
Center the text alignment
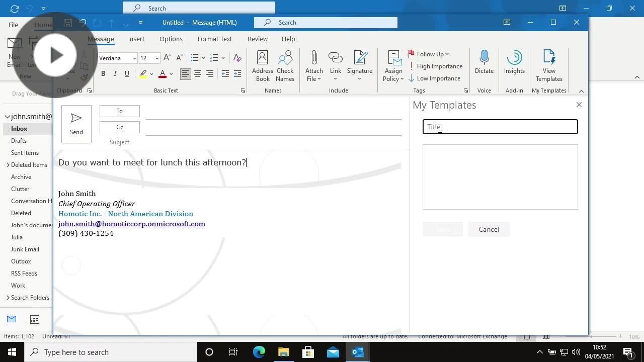point(198,74)
